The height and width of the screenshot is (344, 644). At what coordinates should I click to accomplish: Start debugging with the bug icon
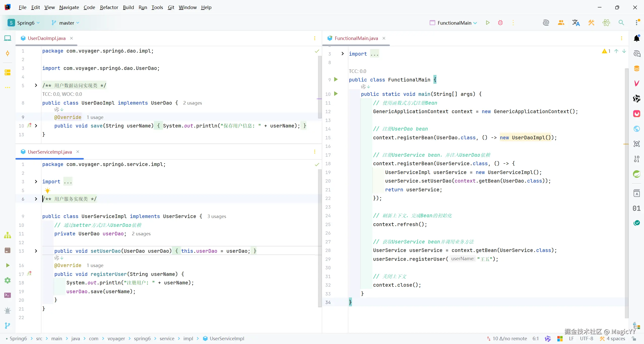click(500, 23)
